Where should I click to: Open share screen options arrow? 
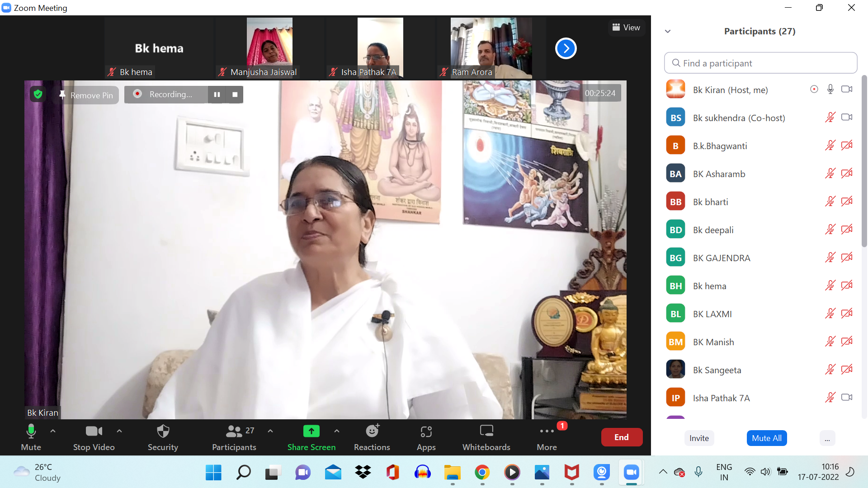click(x=337, y=431)
